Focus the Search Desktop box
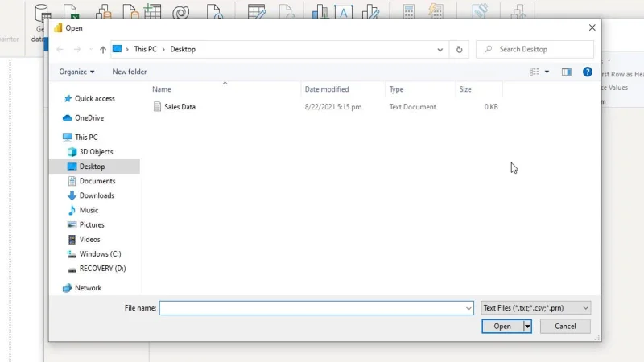This screenshot has width=644, height=362. 535,49
